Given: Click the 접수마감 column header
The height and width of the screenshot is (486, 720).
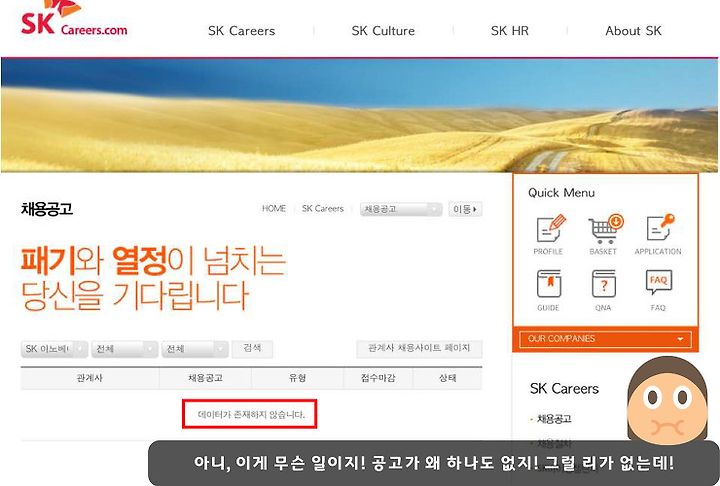Looking at the screenshot, I should (x=378, y=378).
